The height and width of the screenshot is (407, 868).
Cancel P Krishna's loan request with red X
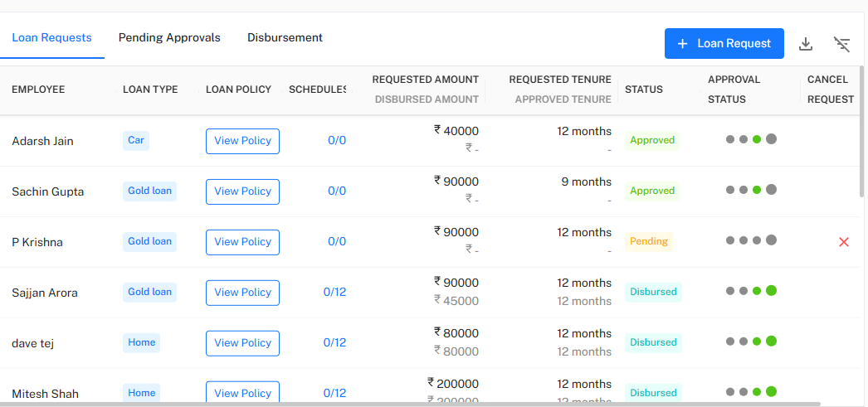(844, 242)
